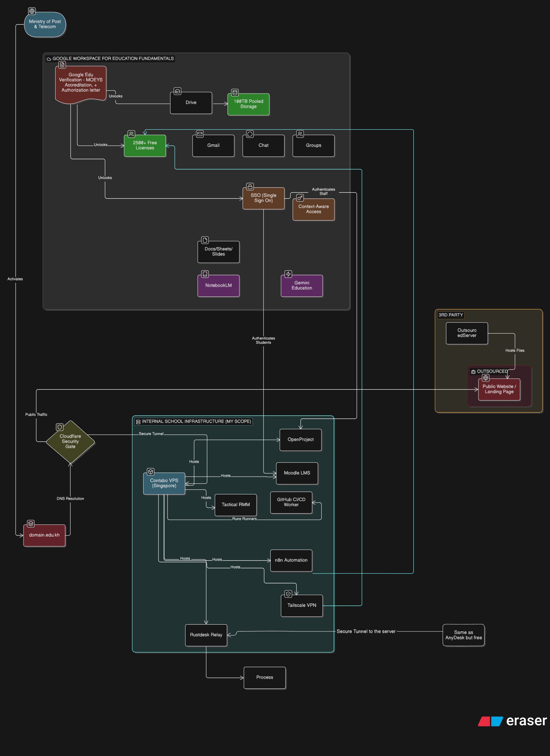550x756 pixels.
Task: Click the 3RD PARTY group label
Action: pyautogui.click(x=451, y=315)
